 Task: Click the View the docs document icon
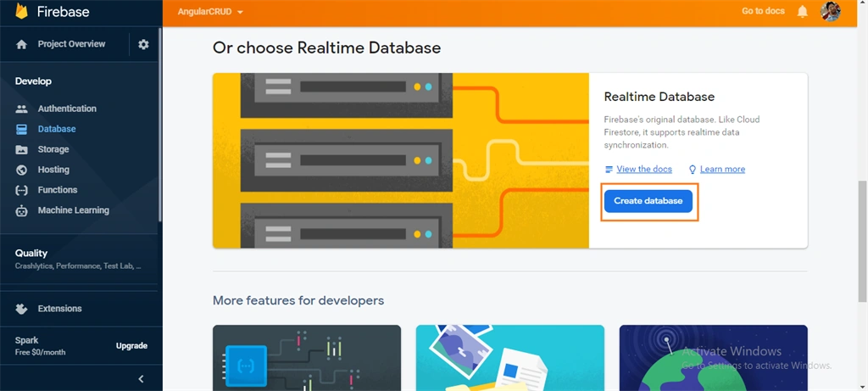coord(609,170)
